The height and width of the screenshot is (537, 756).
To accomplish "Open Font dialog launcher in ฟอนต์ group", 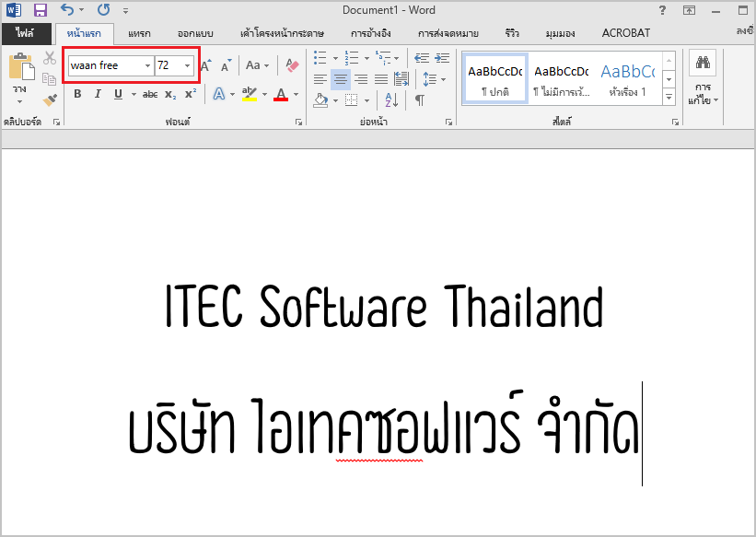I will 298,123.
